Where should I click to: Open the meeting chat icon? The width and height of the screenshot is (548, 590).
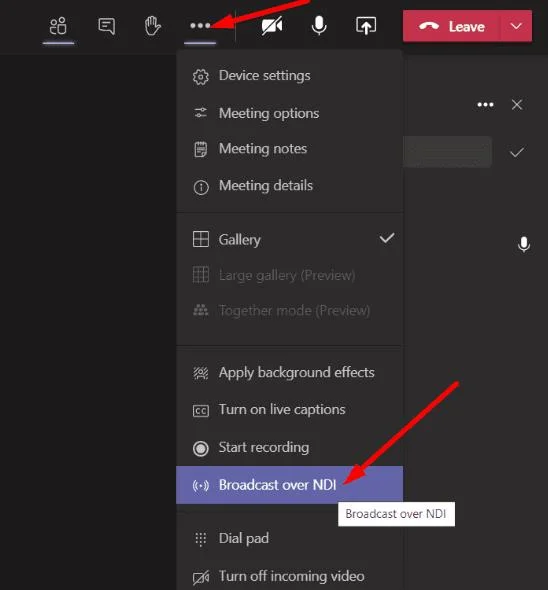click(107, 26)
